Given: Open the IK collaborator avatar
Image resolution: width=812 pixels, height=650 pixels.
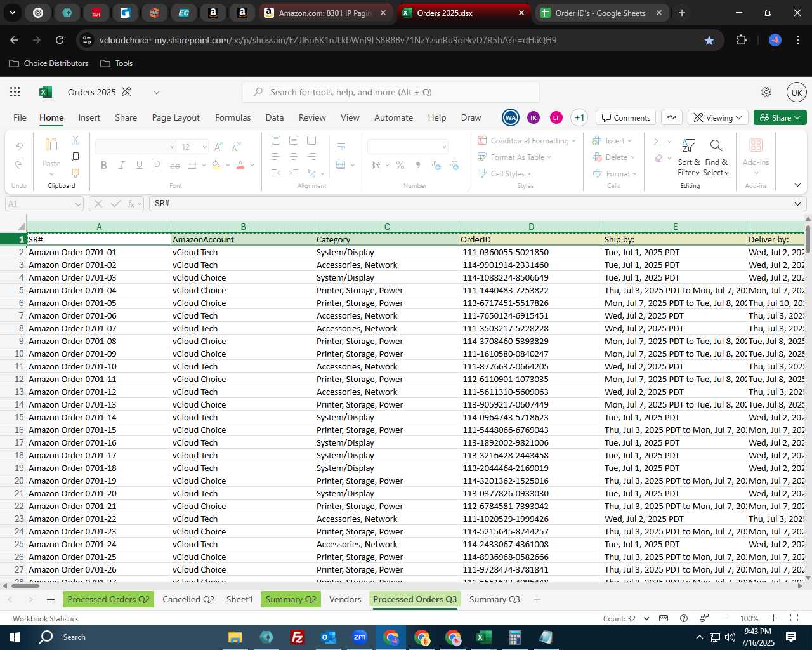Looking at the screenshot, I should click(x=534, y=117).
